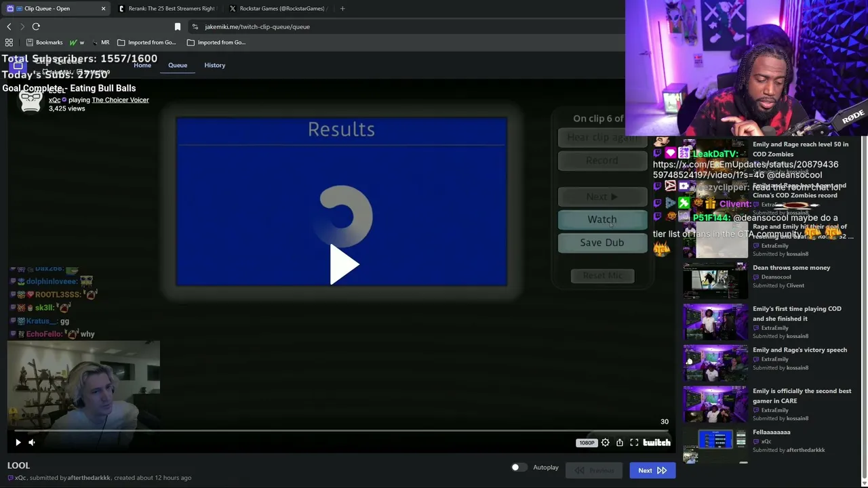Select 'Dean throws some money' clip title
The image size is (868, 488).
(791, 268)
